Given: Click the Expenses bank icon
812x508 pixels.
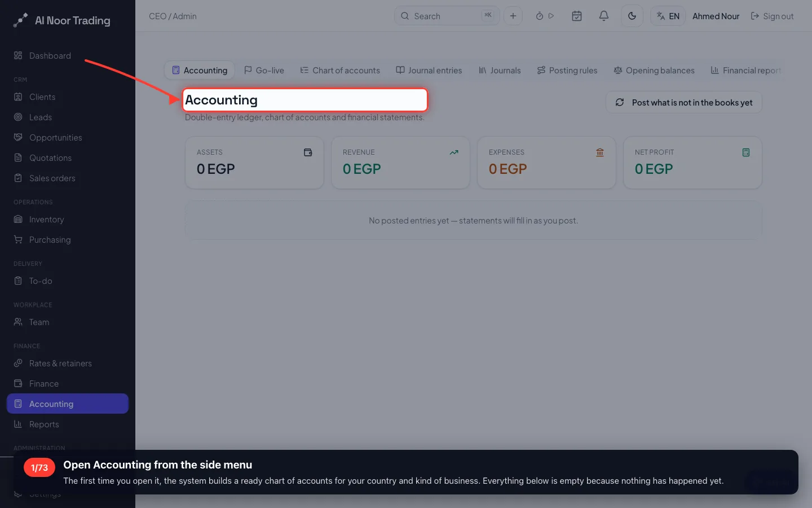Looking at the screenshot, I should (600, 152).
